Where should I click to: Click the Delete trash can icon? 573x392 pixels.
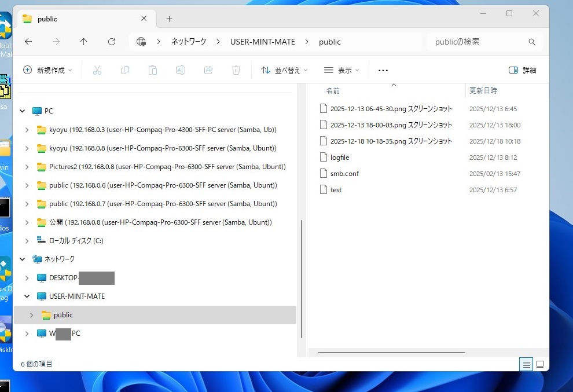[236, 70]
